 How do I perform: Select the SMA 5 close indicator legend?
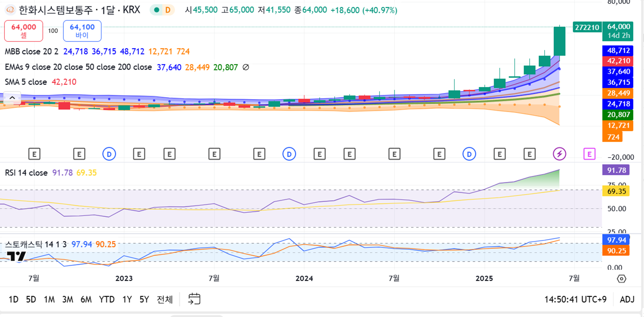[26, 82]
